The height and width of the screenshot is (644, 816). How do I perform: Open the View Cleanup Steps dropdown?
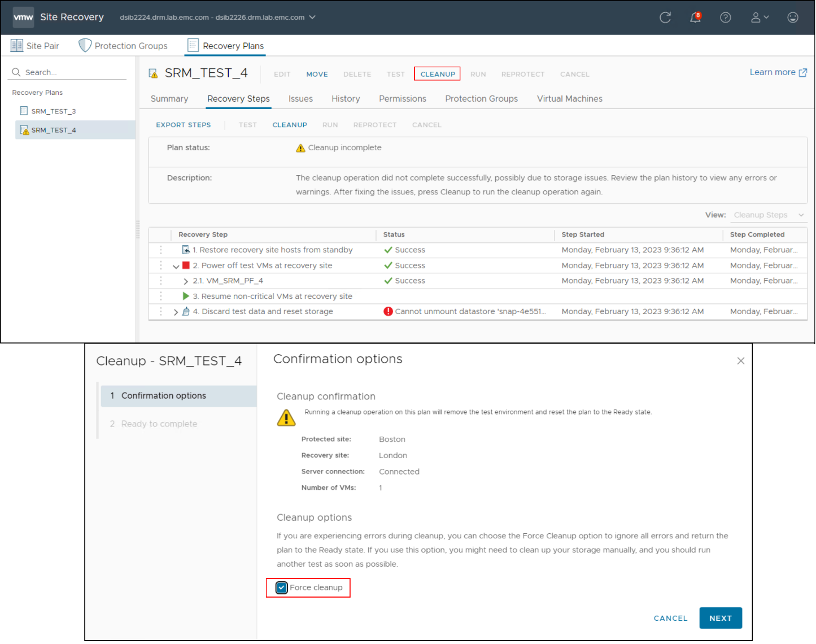769,215
